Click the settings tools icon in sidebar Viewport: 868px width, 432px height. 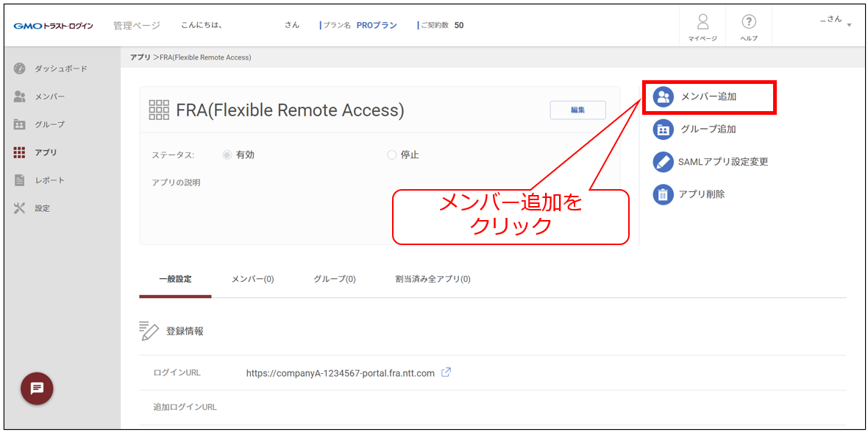pos(19,208)
